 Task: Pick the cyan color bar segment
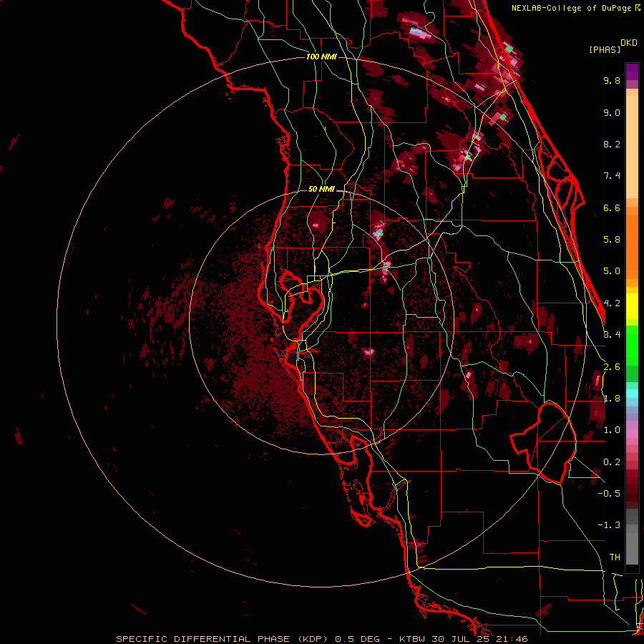(x=632, y=394)
